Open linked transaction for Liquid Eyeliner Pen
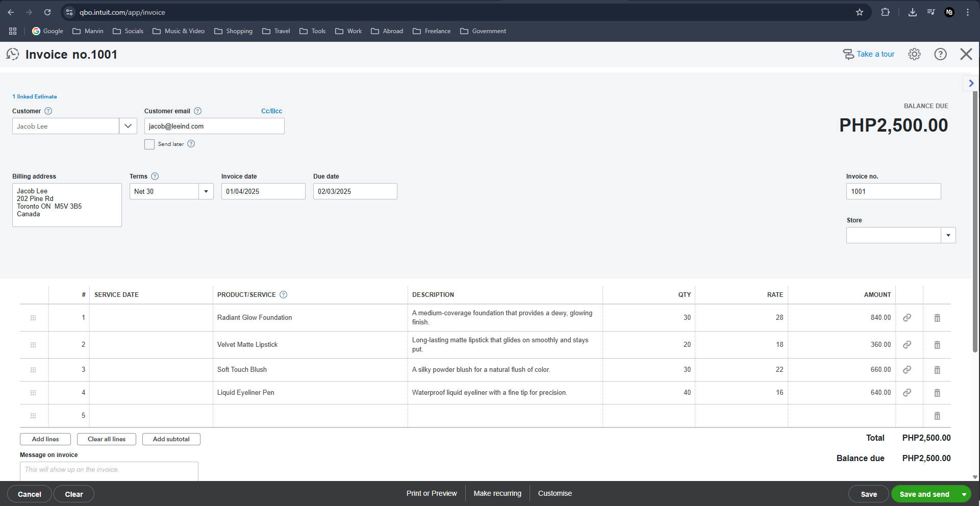The image size is (980, 506). [x=907, y=393]
